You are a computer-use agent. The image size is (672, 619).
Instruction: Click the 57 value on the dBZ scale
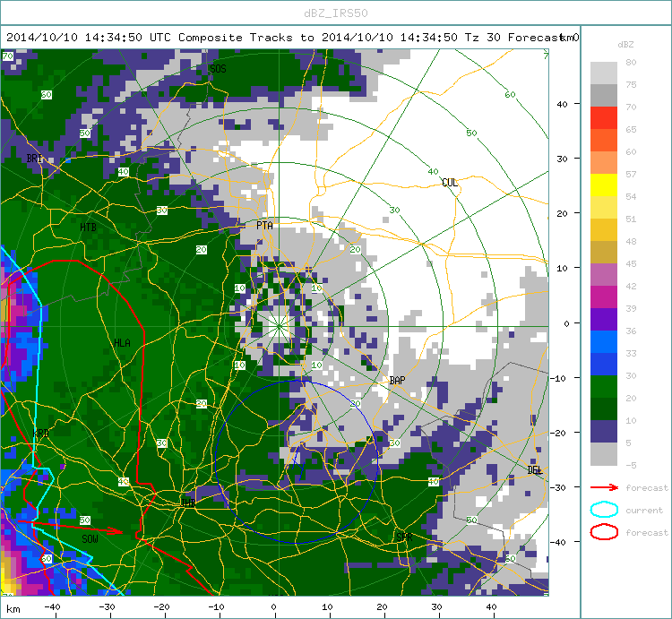[x=631, y=174]
